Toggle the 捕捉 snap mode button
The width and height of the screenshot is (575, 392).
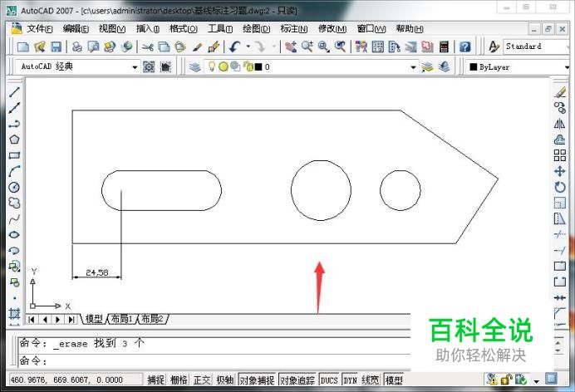pyautogui.click(x=155, y=380)
